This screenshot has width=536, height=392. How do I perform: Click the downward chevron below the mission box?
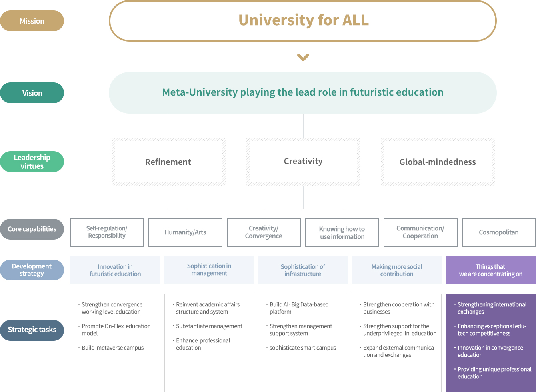coord(303,57)
